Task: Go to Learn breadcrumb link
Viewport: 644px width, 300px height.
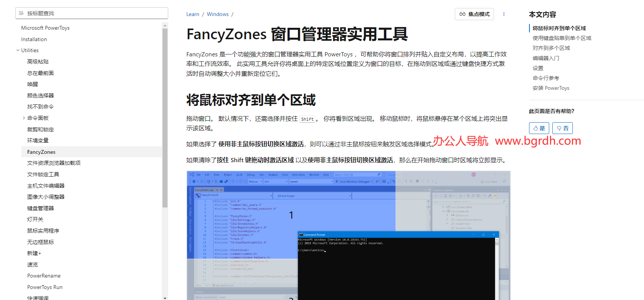Action: [x=193, y=14]
